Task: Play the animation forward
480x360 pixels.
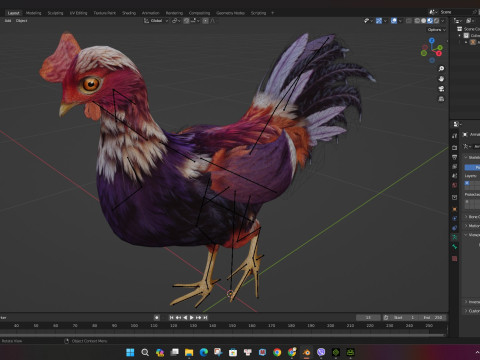Action: point(192,317)
